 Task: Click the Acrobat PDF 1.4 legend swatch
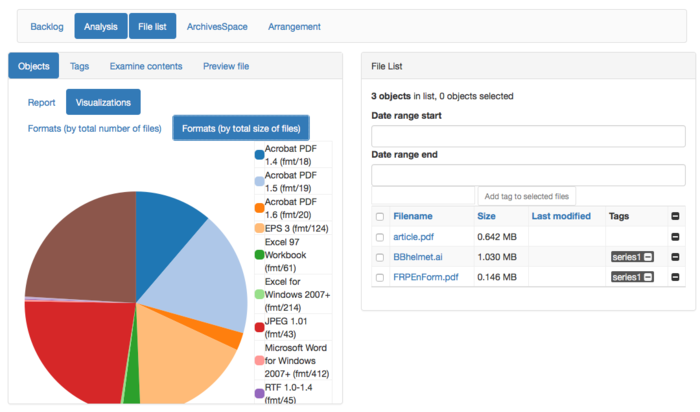259,155
